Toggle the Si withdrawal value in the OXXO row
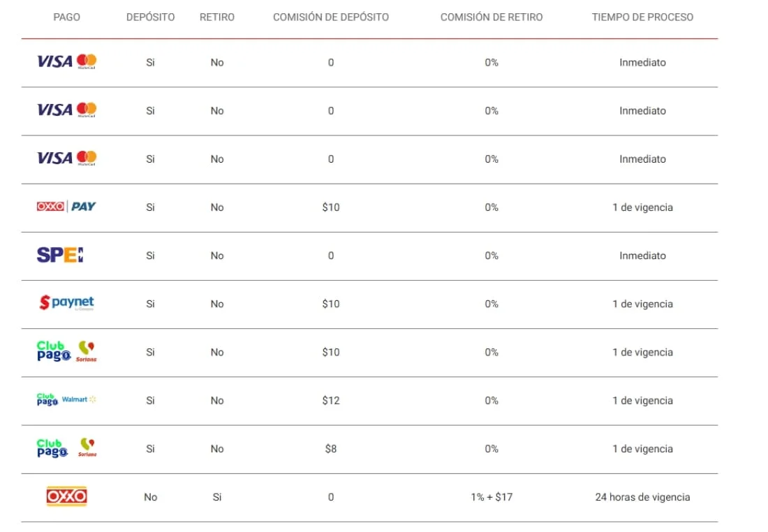Viewport: 768px width, 532px height. pos(217,496)
